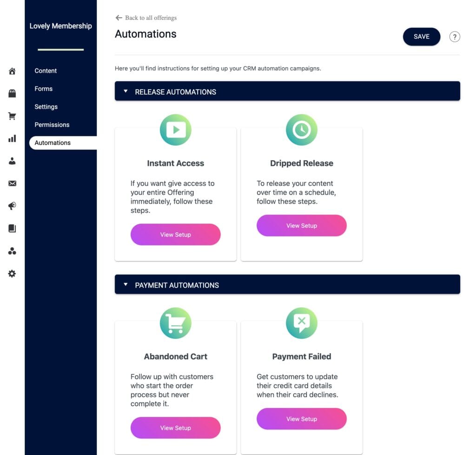Open email via the envelope icon

(12, 183)
